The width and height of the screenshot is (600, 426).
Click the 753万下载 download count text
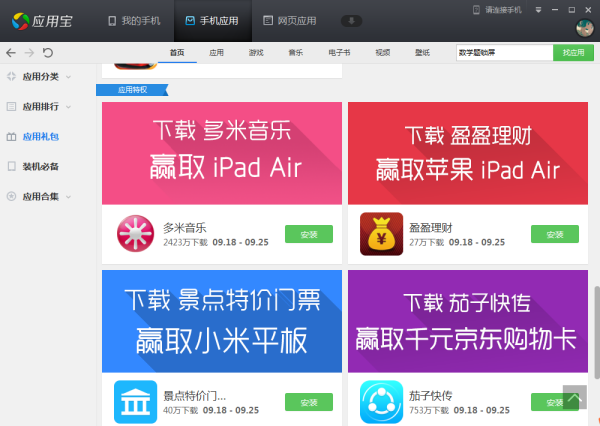(x=429, y=411)
